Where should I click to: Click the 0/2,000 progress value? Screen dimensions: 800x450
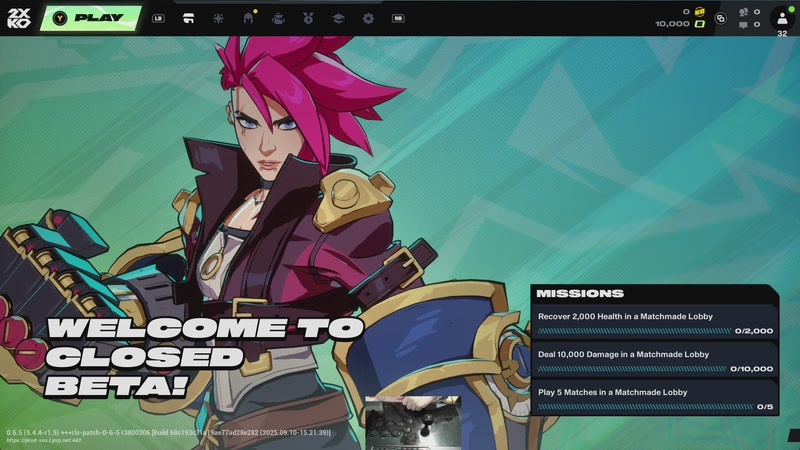(754, 331)
